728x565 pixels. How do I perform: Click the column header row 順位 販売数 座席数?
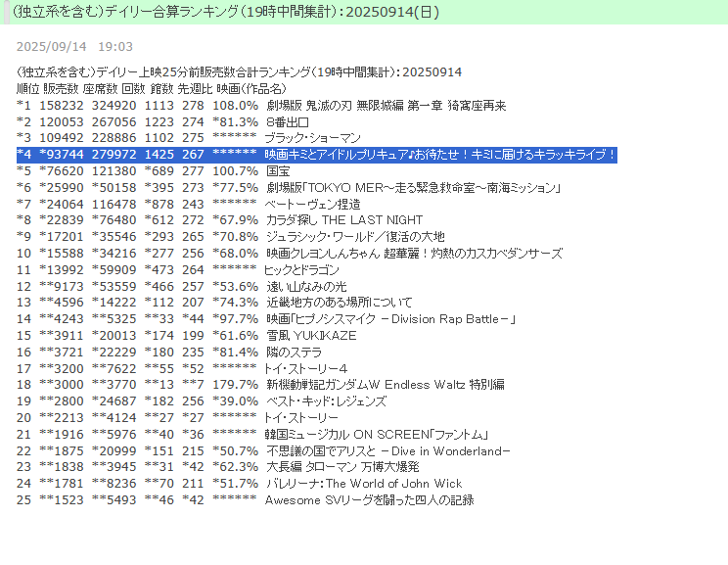point(152,88)
